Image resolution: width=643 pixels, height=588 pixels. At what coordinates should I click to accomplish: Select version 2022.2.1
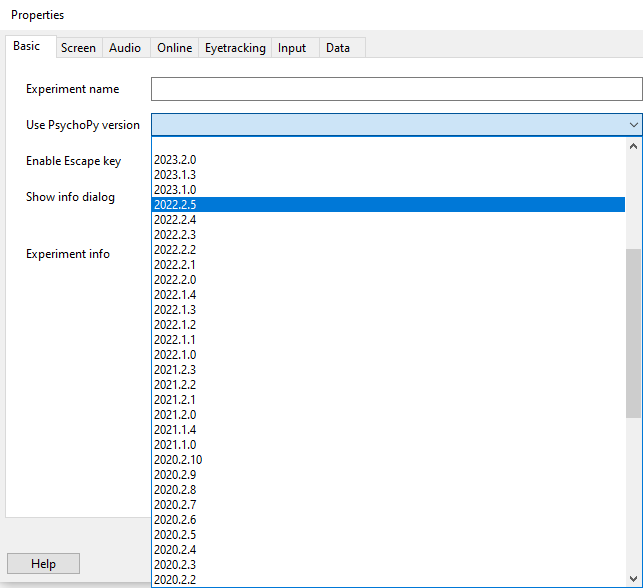(x=388, y=264)
